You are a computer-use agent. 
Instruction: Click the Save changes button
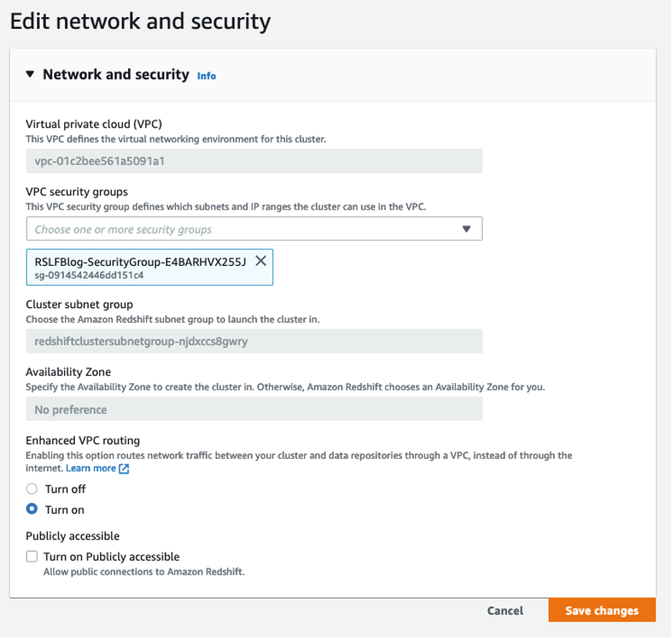[x=602, y=611]
